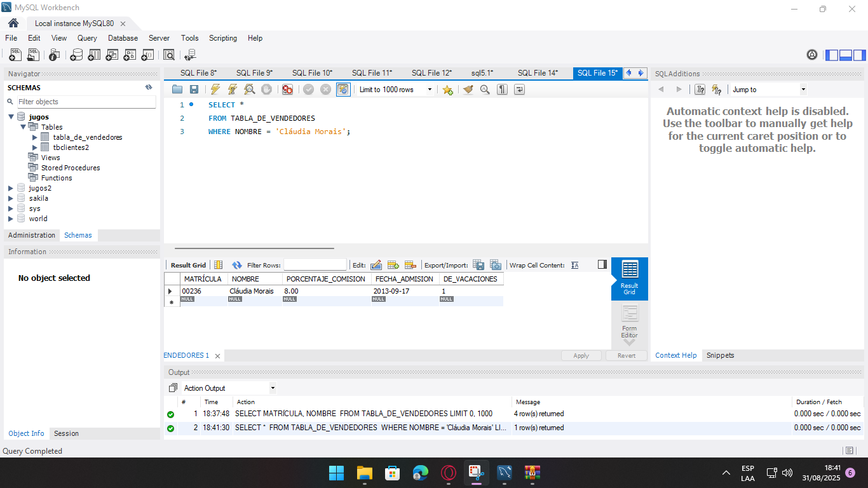
Task: Create a new SQL tab for queries
Action: click(x=15, y=55)
